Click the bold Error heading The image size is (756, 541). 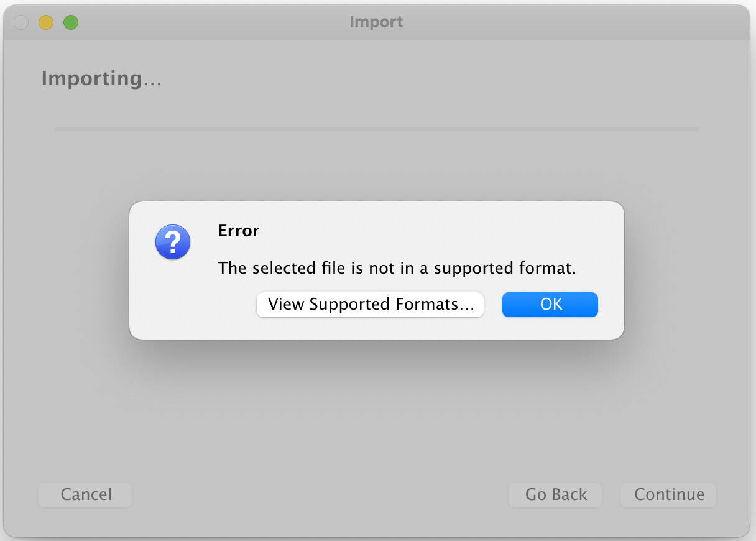(238, 231)
